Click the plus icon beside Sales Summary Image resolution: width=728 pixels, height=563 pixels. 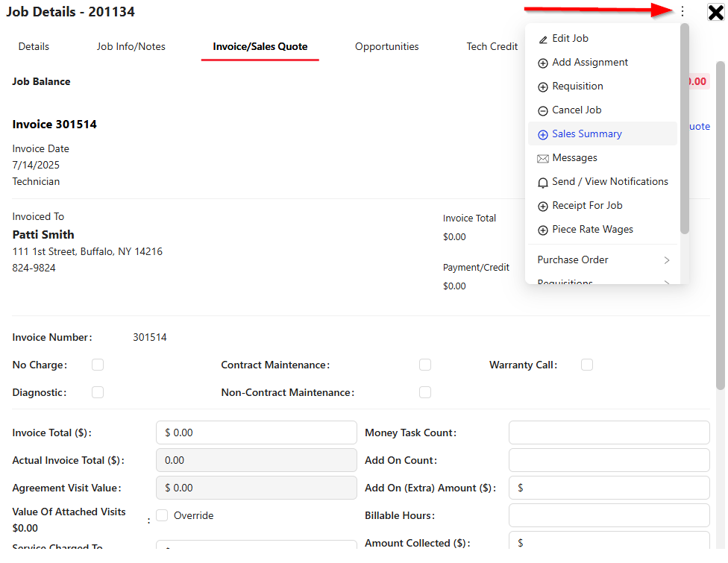pos(543,135)
